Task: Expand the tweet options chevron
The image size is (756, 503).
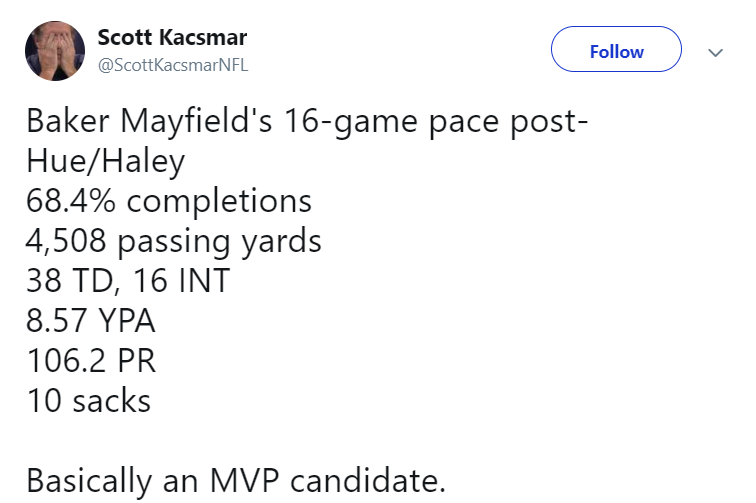Action: click(715, 52)
